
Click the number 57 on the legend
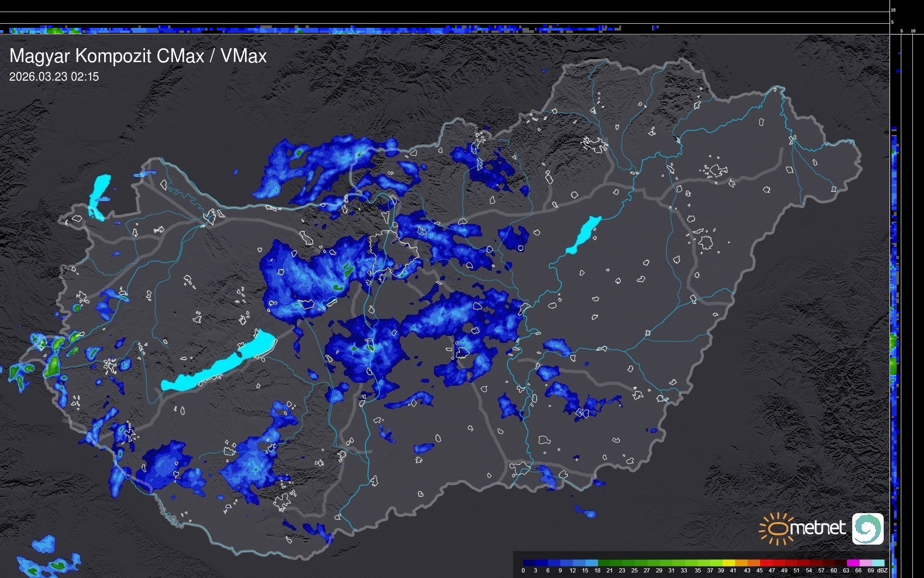tap(821, 571)
